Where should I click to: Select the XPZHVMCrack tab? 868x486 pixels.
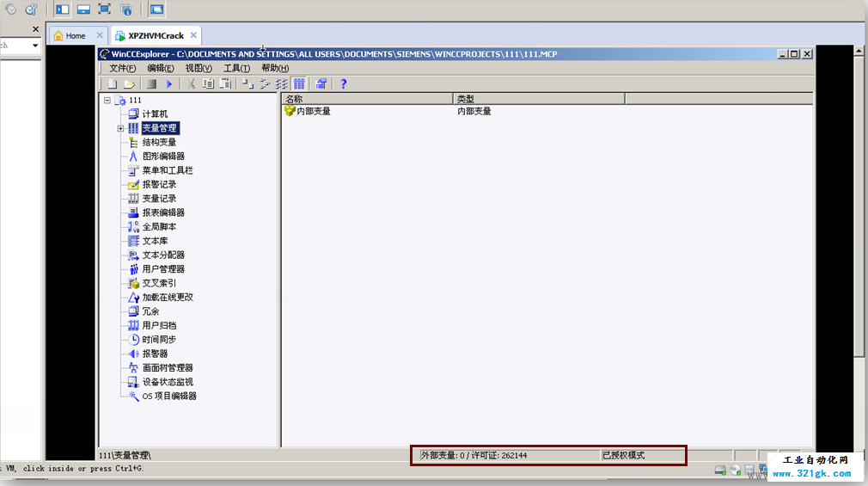point(156,35)
